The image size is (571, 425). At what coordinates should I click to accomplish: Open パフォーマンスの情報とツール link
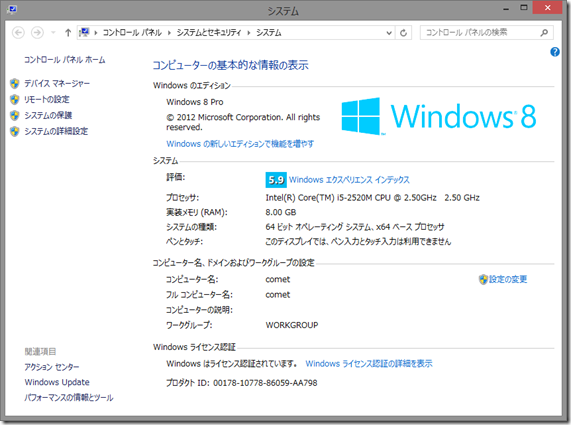[x=69, y=397]
